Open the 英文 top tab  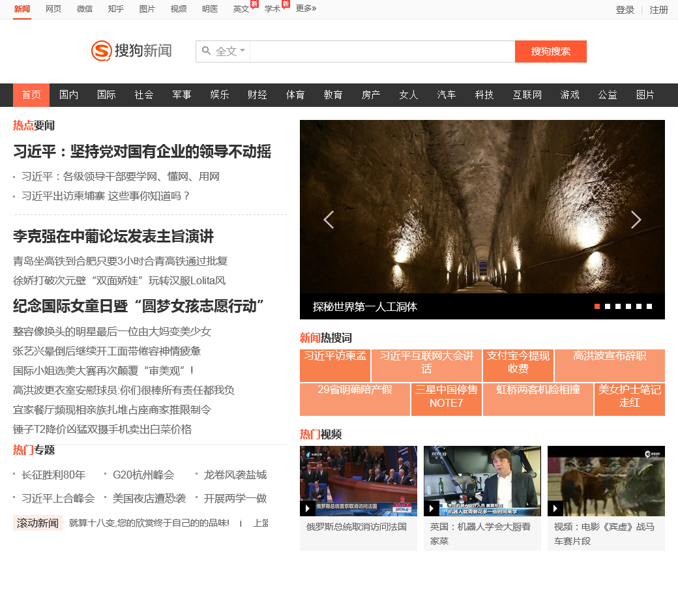pos(241,8)
